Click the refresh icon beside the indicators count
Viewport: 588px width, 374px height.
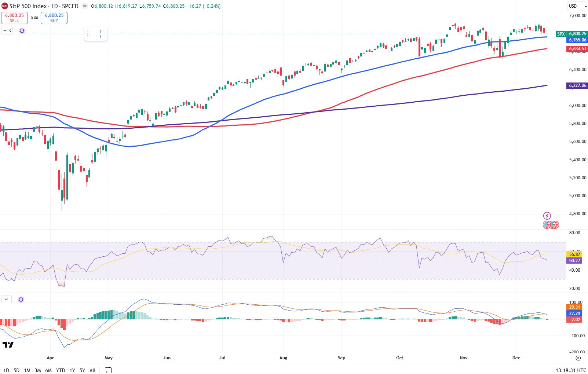tap(22, 31)
